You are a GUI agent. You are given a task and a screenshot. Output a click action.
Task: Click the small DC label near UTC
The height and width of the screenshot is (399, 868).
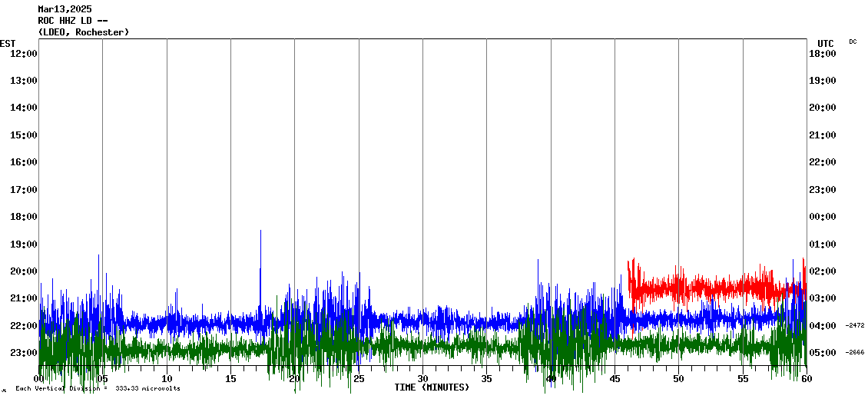[853, 42]
